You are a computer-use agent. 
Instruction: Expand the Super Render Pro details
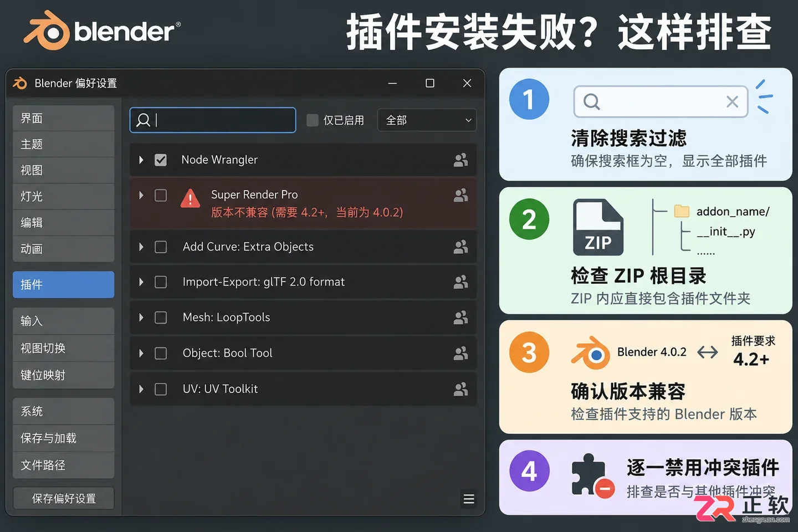coord(141,195)
